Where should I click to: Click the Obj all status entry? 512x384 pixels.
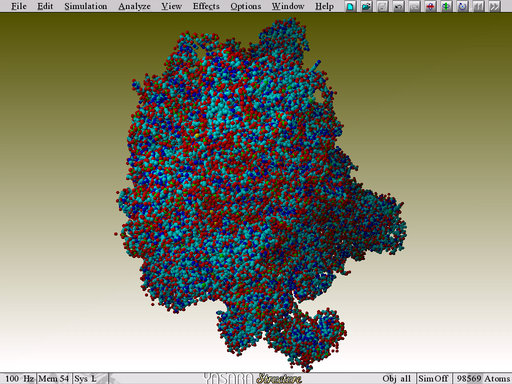397,379
